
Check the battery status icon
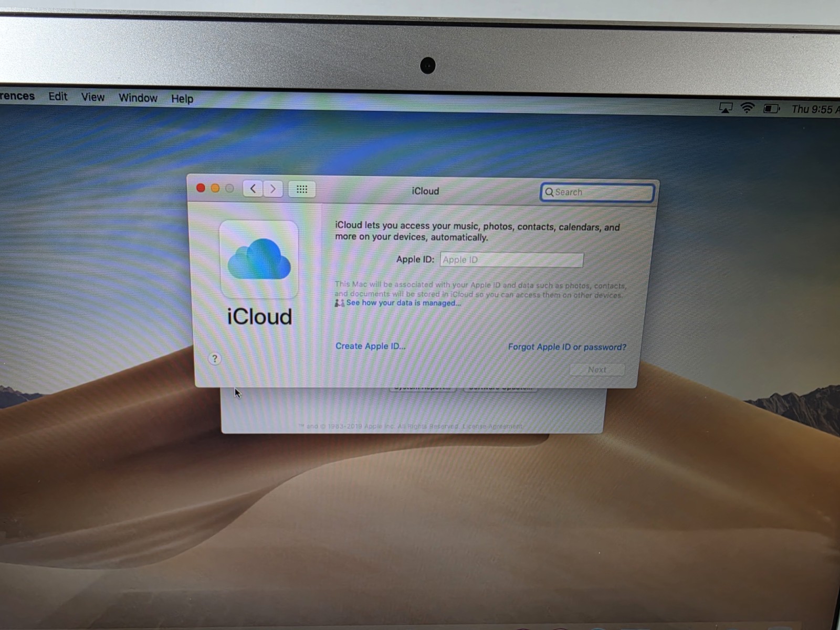tap(772, 109)
